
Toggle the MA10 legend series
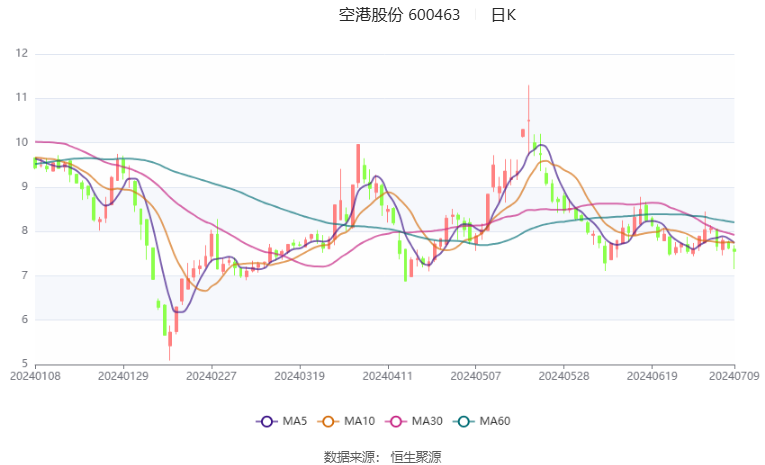(x=346, y=421)
